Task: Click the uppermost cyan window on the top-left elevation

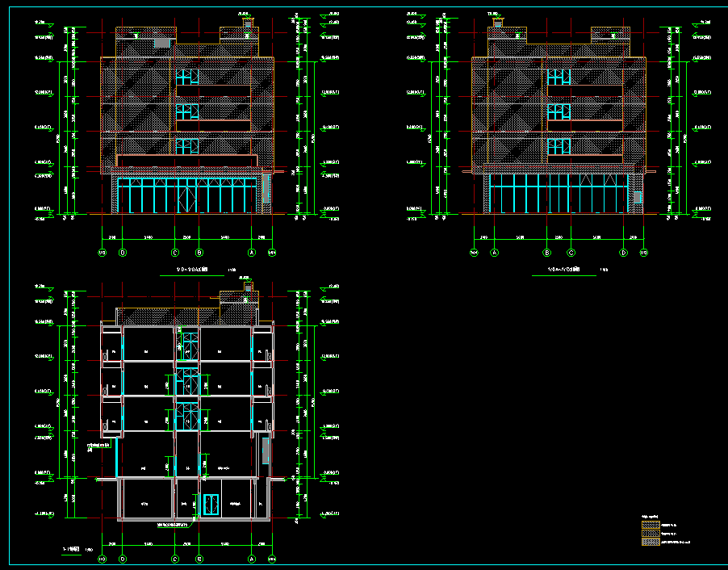Action: click(186, 77)
